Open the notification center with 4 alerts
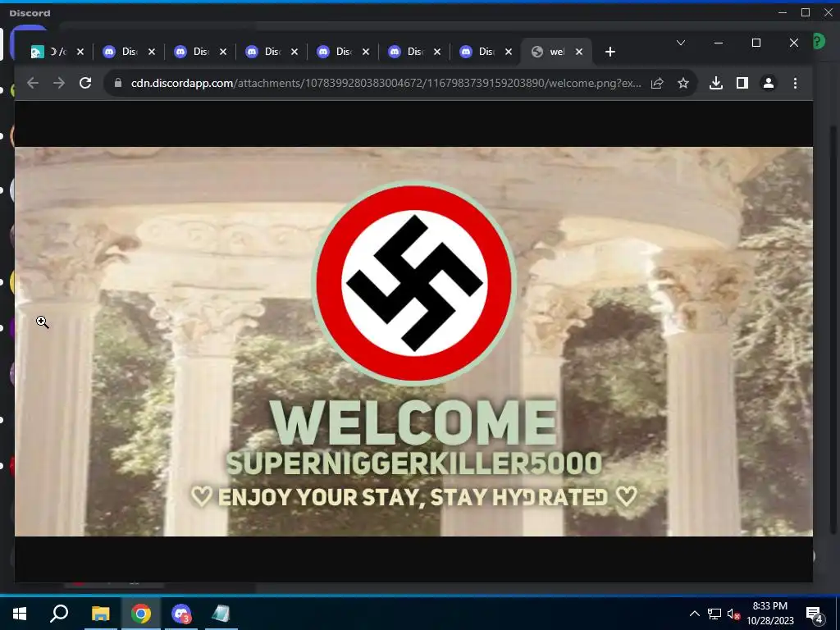Screen dimensions: 840x630 click(x=815, y=614)
